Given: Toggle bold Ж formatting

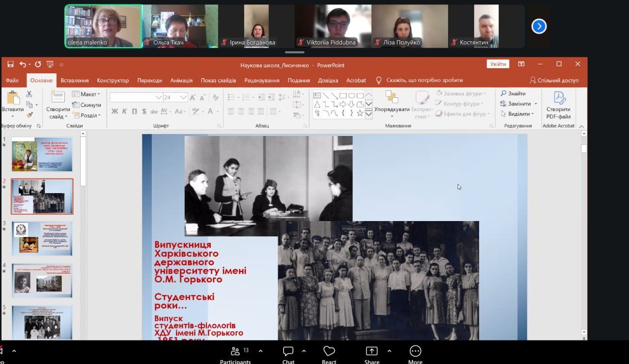Looking at the screenshot, I should click(x=115, y=112).
